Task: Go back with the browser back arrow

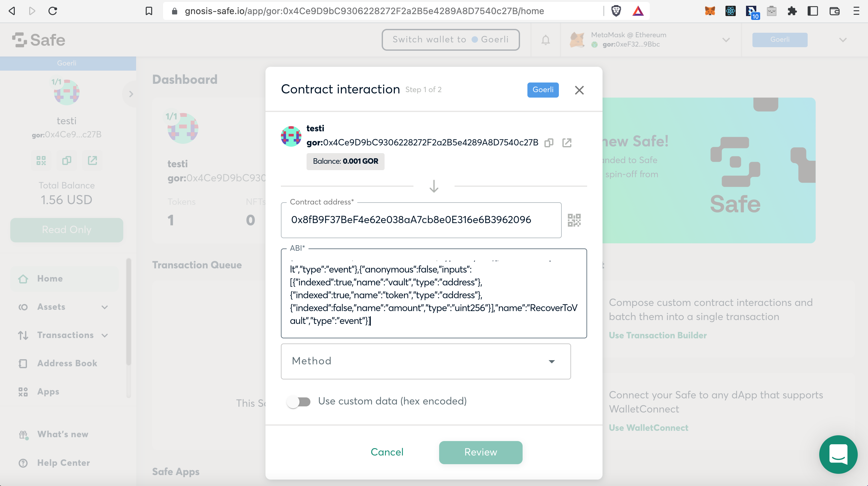Action: [12, 11]
